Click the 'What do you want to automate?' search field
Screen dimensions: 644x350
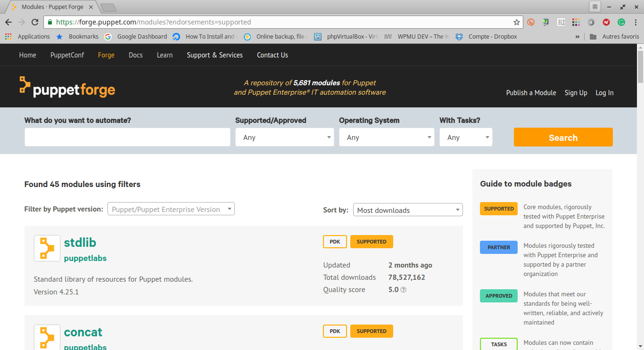[x=127, y=137]
